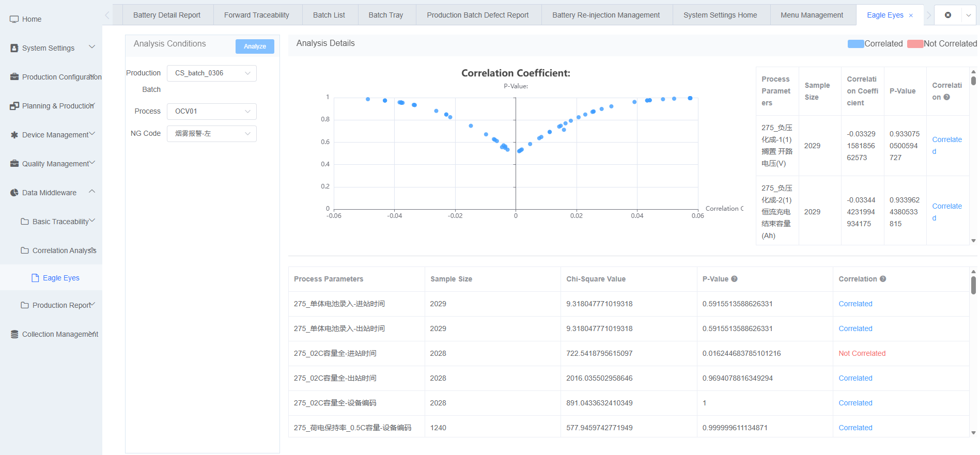Click Correlated in 单体电池录入-进站时间 row
Screen dimensions: 980x455
tap(855, 304)
